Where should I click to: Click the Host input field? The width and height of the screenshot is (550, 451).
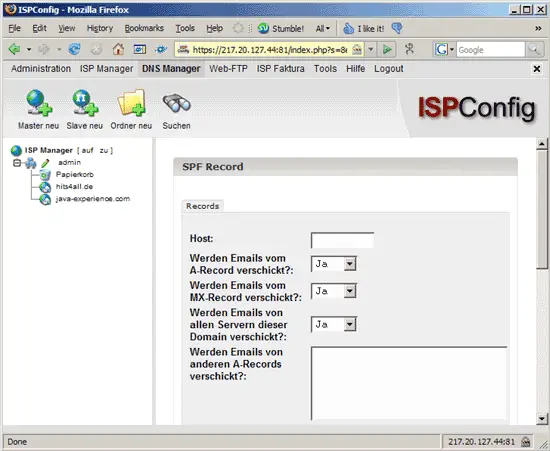point(342,240)
